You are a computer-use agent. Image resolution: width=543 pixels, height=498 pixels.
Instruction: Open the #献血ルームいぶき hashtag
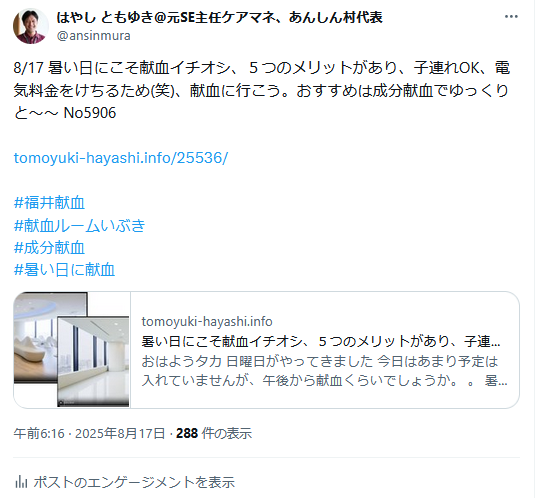click(x=79, y=225)
